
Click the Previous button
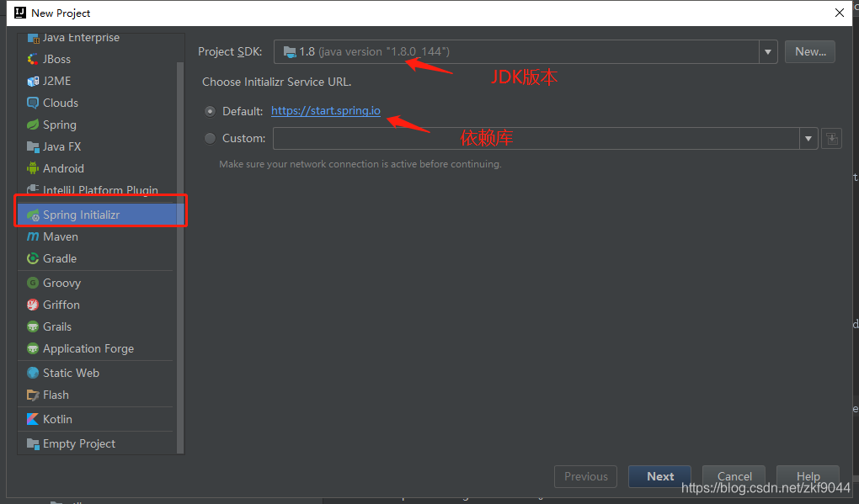point(585,476)
